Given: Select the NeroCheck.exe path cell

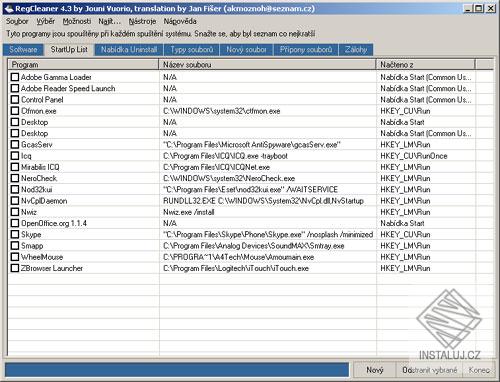Looking at the screenshot, I should pos(229,178).
